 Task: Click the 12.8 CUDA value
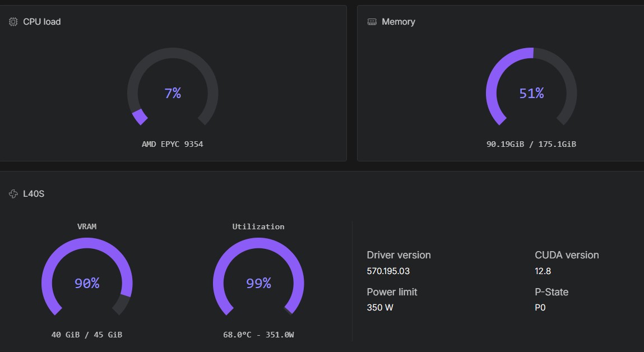[x=543, y=271]
